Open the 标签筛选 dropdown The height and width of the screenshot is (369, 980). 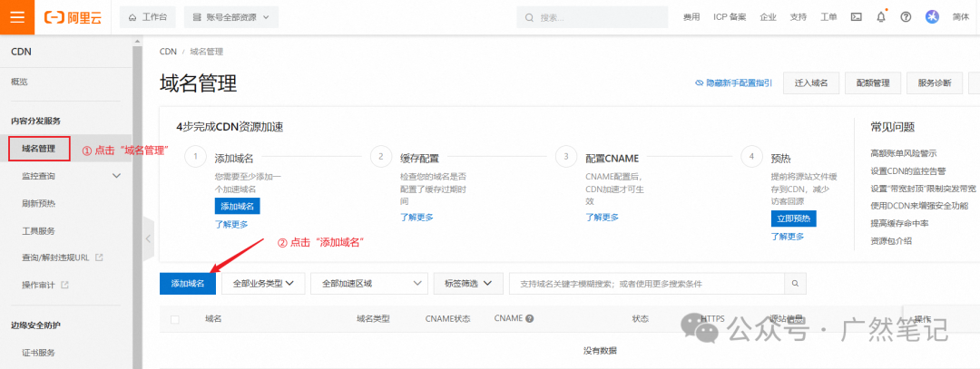tap(468, 284)
